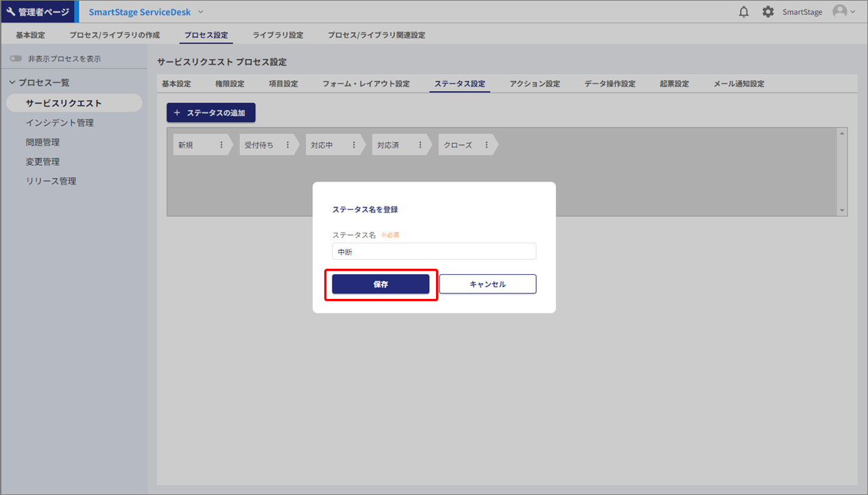Click the 保存 button

tap(381, 284)
